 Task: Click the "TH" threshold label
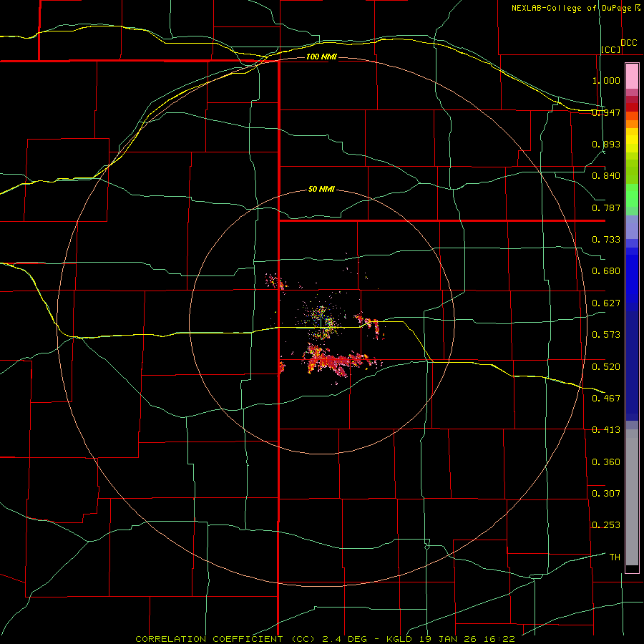615,557
